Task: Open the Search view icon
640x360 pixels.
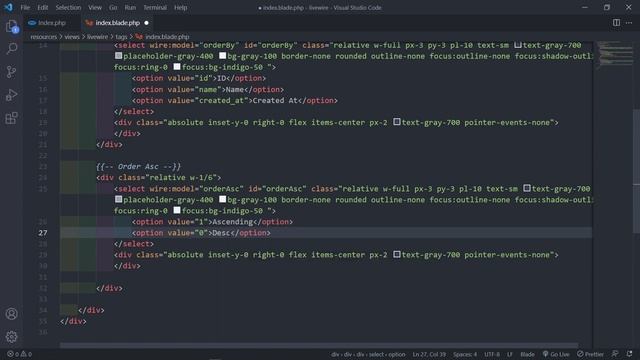Action: (11, 49)
